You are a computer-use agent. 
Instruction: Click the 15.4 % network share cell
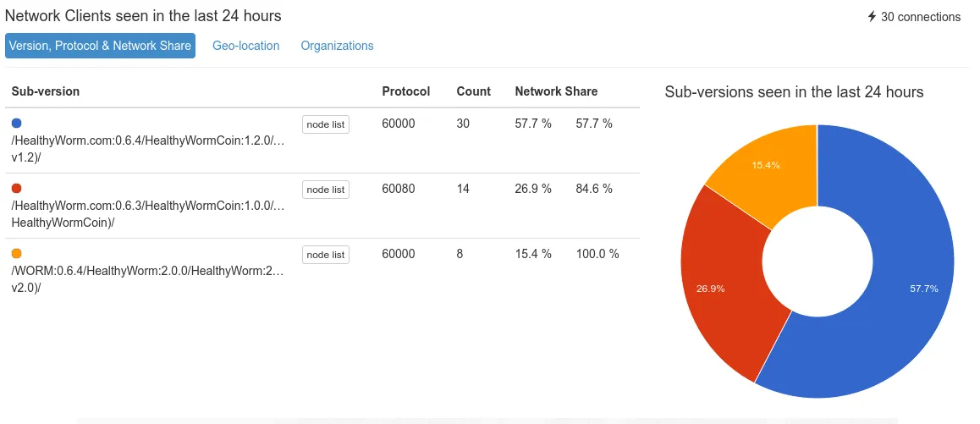(533, 254)
